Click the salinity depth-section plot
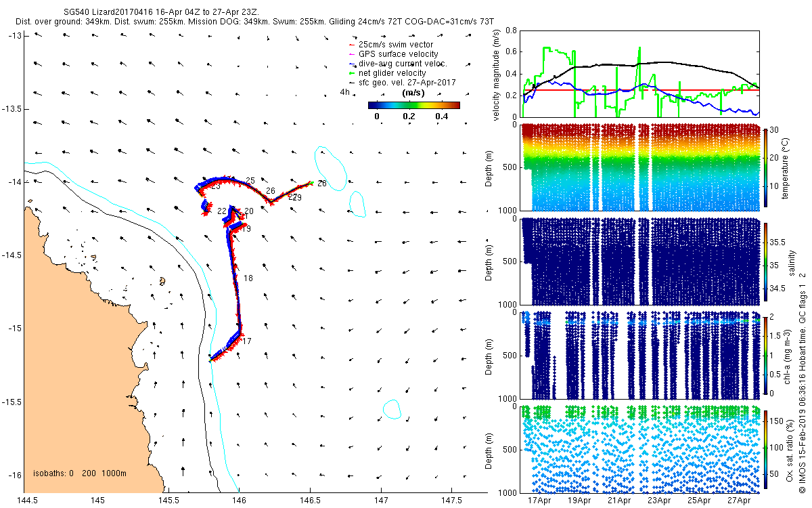This screenshot has height=508, width=812. [639, 261]
